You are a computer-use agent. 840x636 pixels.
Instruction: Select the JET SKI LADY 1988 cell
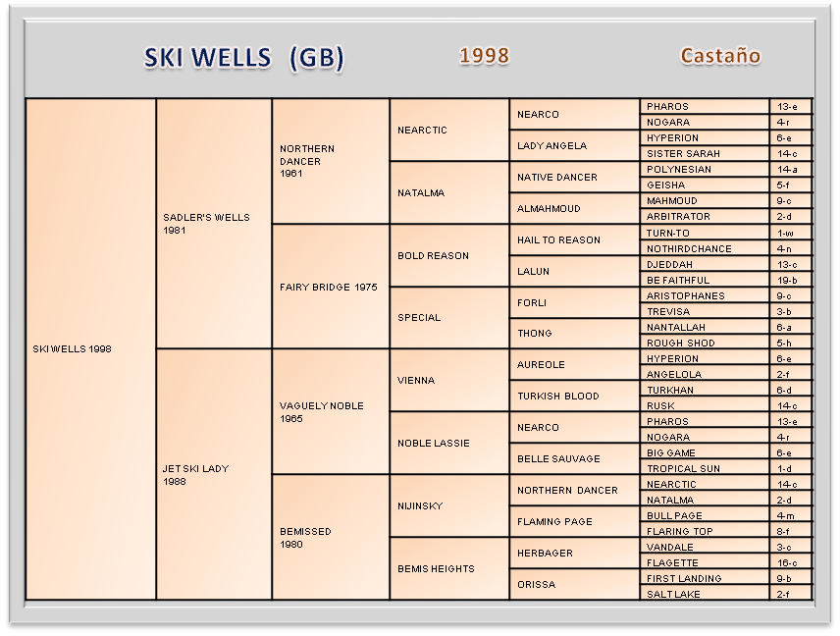[x=195, y=474]
